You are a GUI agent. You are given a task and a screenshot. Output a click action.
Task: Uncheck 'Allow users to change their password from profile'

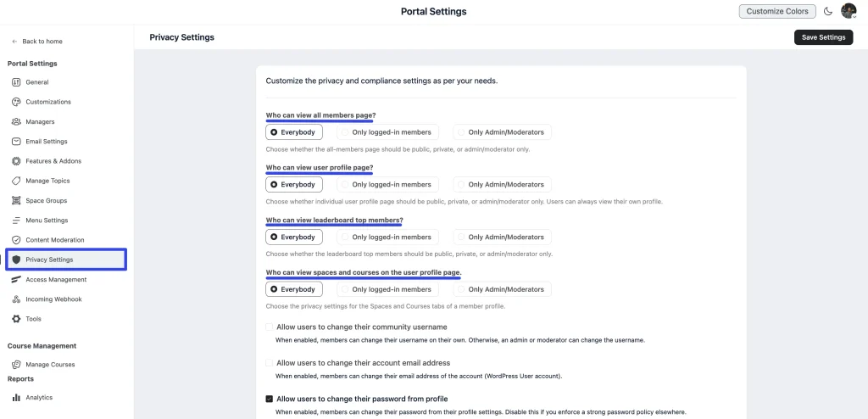269,399
